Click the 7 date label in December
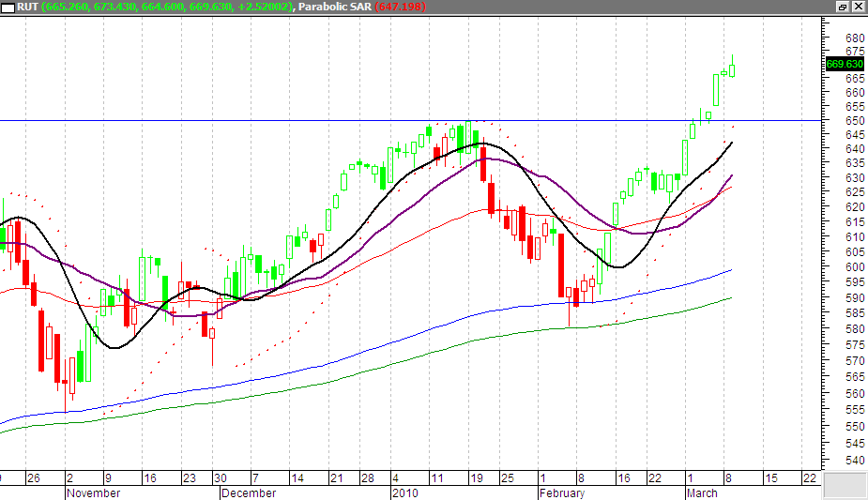 point(255,477)
